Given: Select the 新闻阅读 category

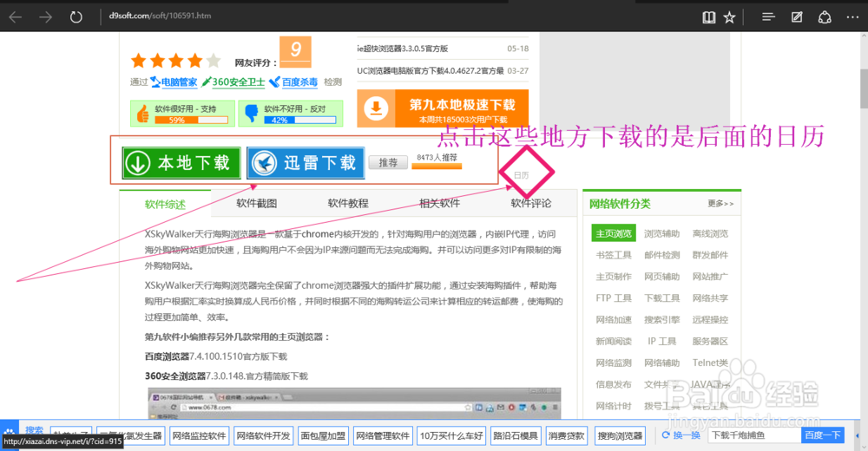Looking at the screenshot, I should click(614, 342).
